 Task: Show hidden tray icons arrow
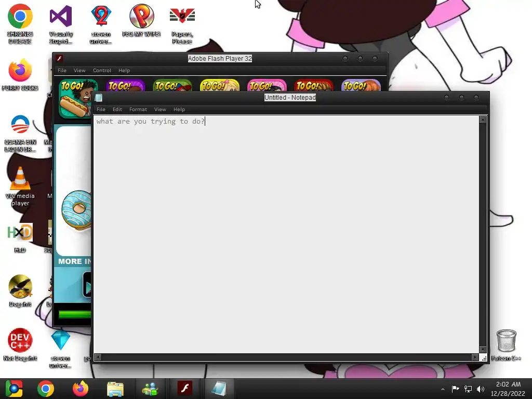pyautogui.click(x=443, y=389)
